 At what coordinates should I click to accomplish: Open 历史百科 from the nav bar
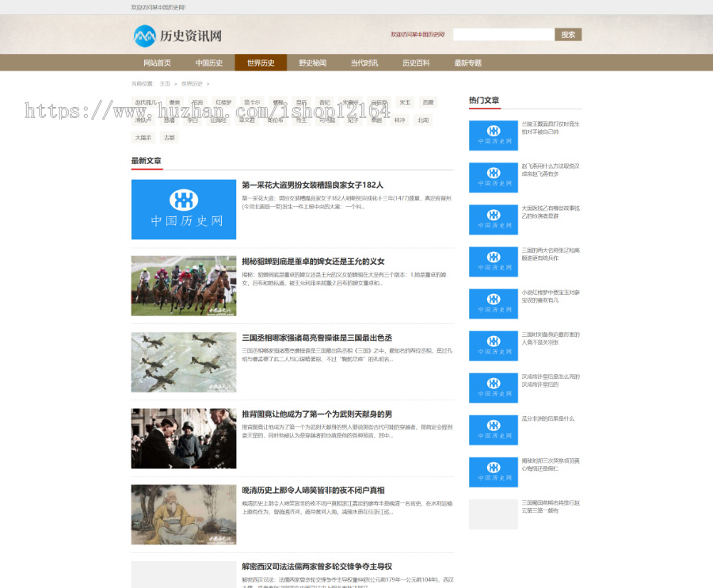[x=416, y=63]
